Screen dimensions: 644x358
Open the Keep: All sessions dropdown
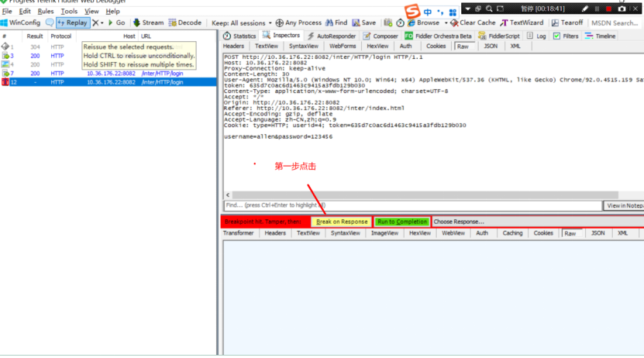click(242, 23)
